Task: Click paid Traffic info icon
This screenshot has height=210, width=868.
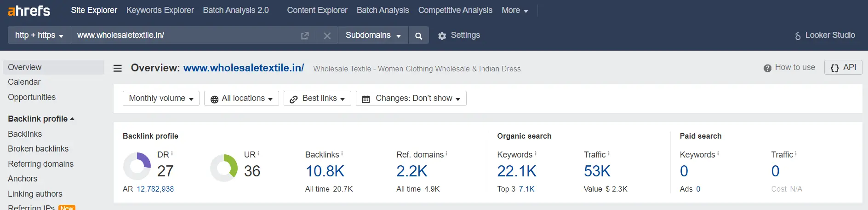Action: click(x=796, y=153)
